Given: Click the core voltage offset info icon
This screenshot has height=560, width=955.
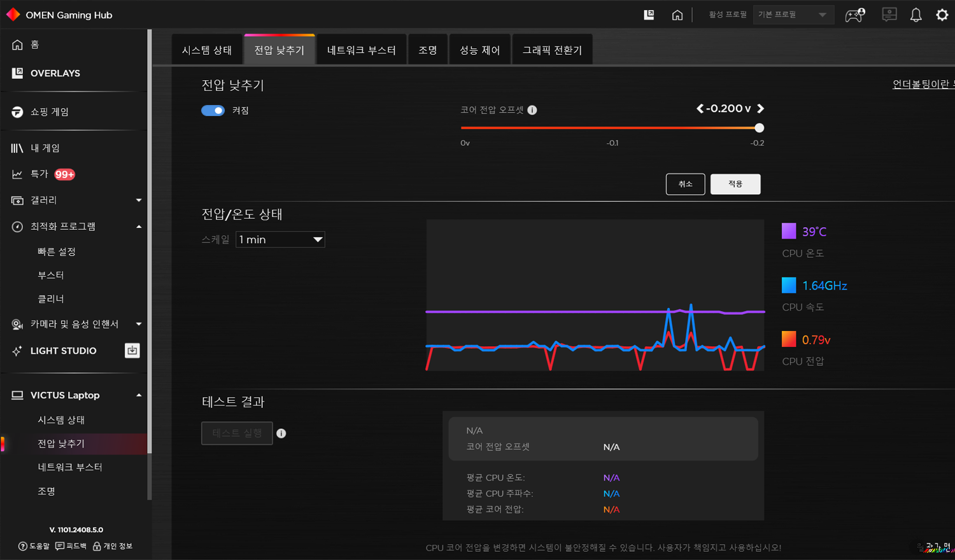Looking at the screenshot, I should click(532, 110).
